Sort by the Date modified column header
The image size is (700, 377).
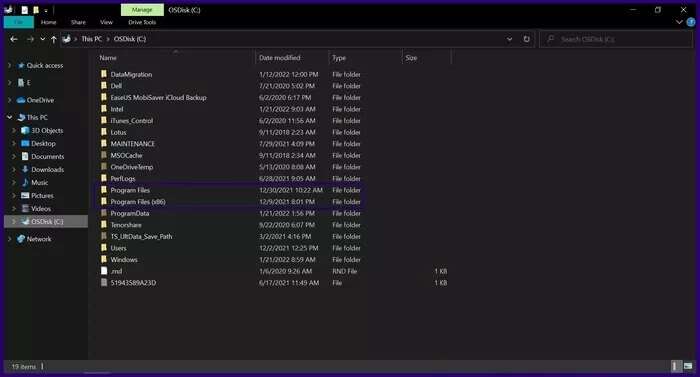click(x=279, y=58)
